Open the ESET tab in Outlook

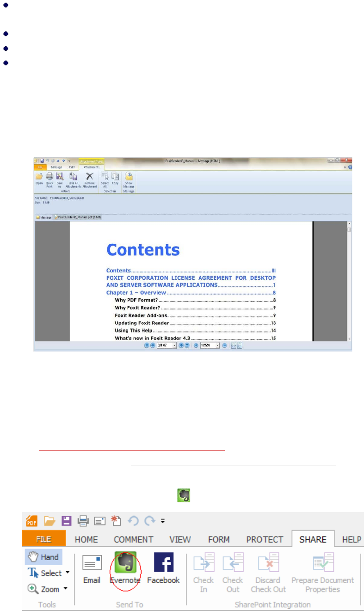(72, 167)
